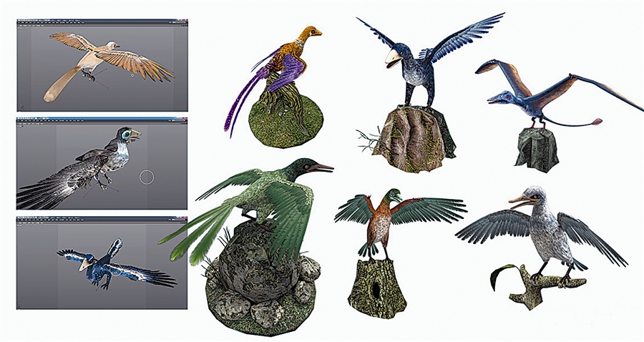644x342 pixels.
Task: Select the tan long-tailed bird in top viewport
Action: 93,59
